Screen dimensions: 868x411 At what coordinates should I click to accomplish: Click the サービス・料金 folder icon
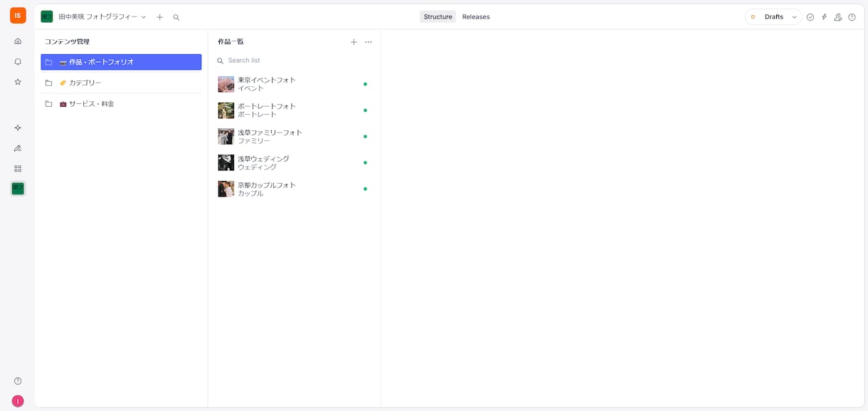pyautogui.click(x=49, y=103)
